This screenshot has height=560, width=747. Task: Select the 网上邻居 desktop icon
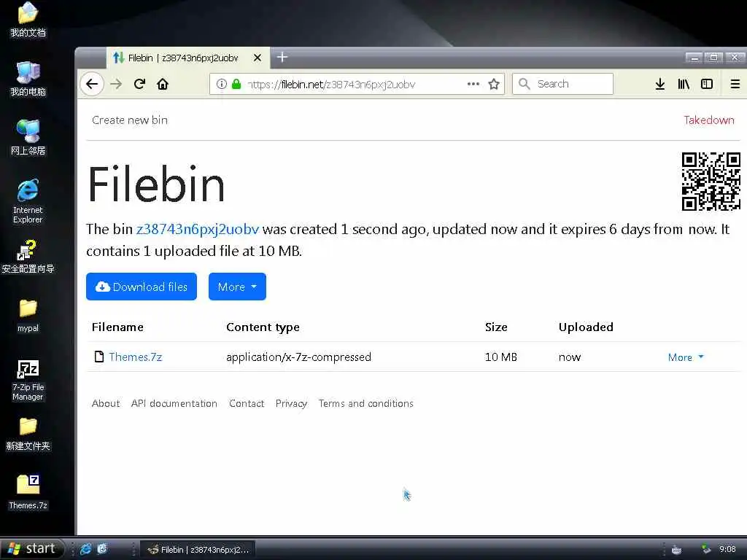tap(28, 138)
